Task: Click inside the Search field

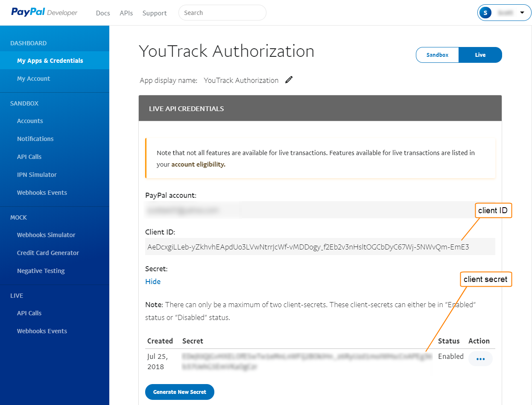Action: [222, 12]
